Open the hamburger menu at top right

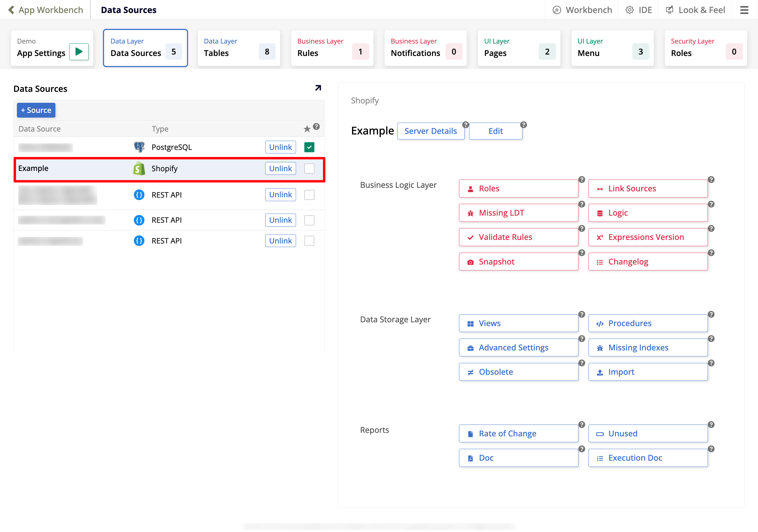744,10
